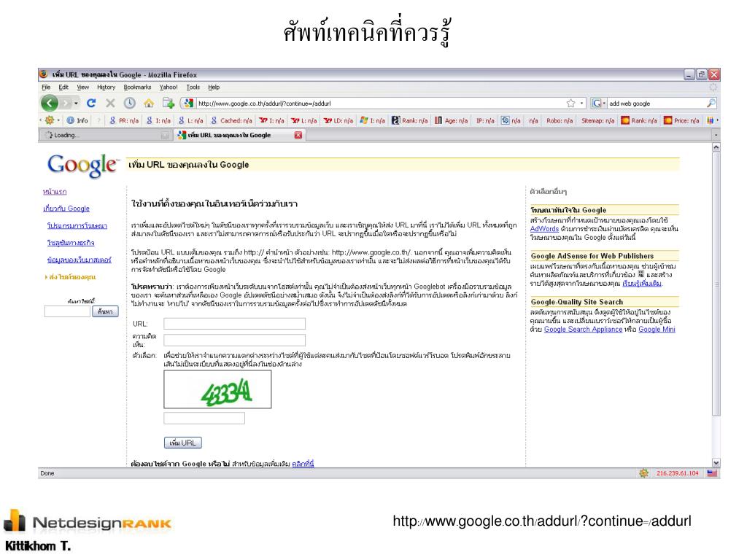747x560 pixels.
Task: Click the Google logo on the page
Action: 82,166
